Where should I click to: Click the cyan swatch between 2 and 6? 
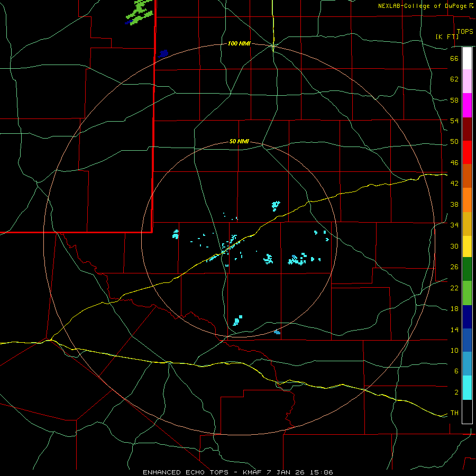click(467, 388)
